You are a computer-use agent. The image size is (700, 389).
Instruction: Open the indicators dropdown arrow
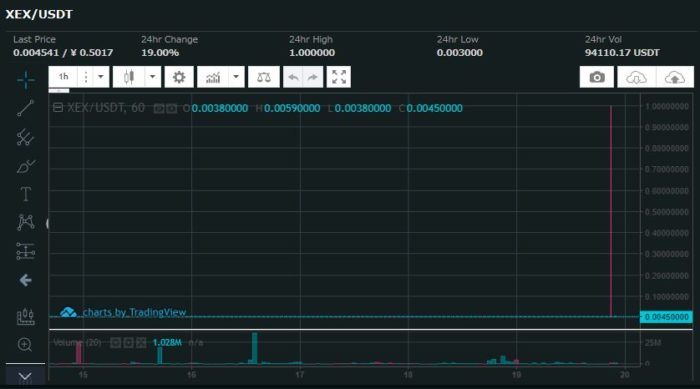tap(236, 77)
